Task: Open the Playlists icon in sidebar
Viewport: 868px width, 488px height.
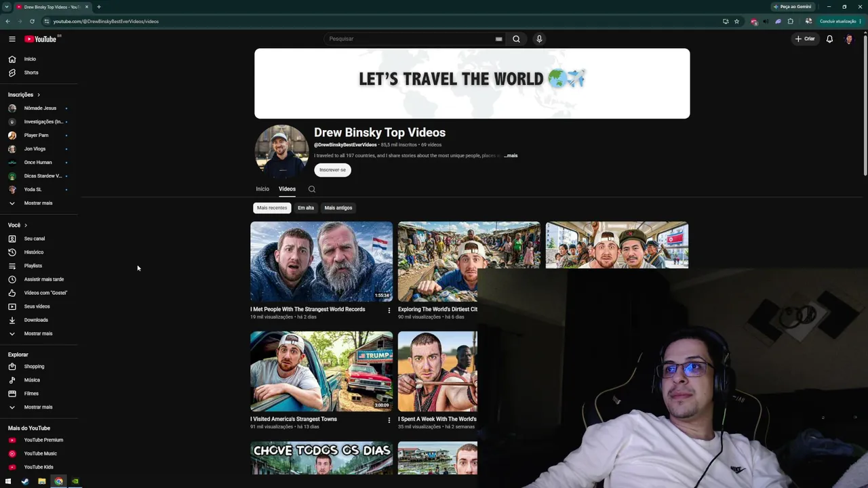Action: 12,266
